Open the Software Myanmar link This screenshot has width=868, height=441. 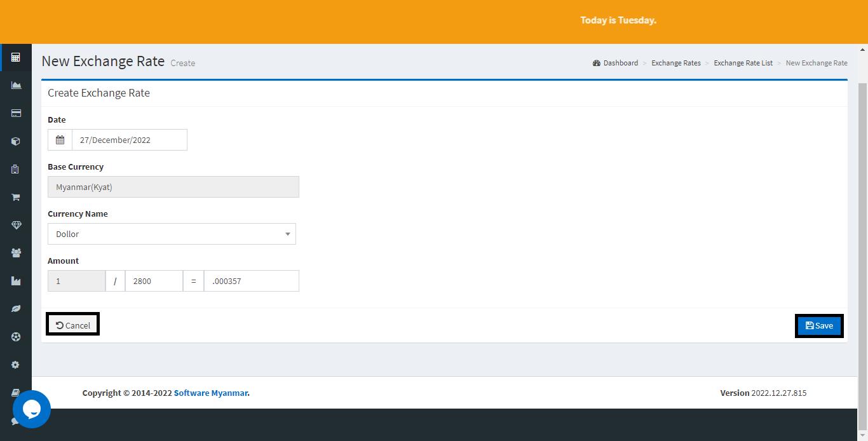click(x=212, y=393)
